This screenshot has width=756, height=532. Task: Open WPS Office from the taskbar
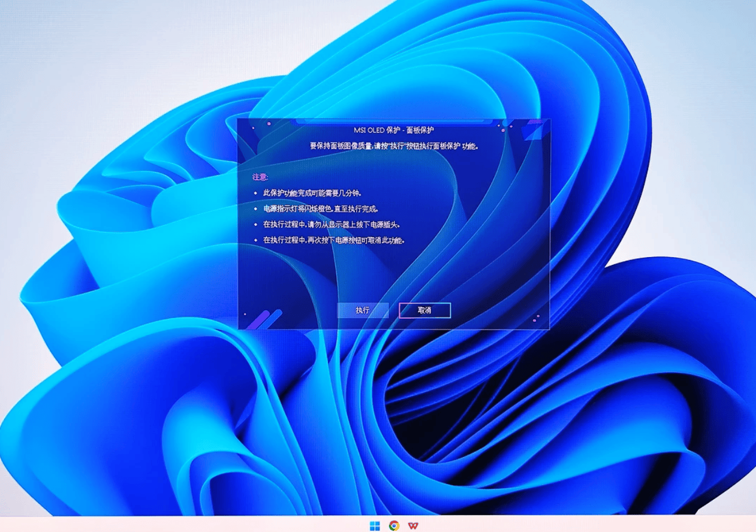pos(413,525)
